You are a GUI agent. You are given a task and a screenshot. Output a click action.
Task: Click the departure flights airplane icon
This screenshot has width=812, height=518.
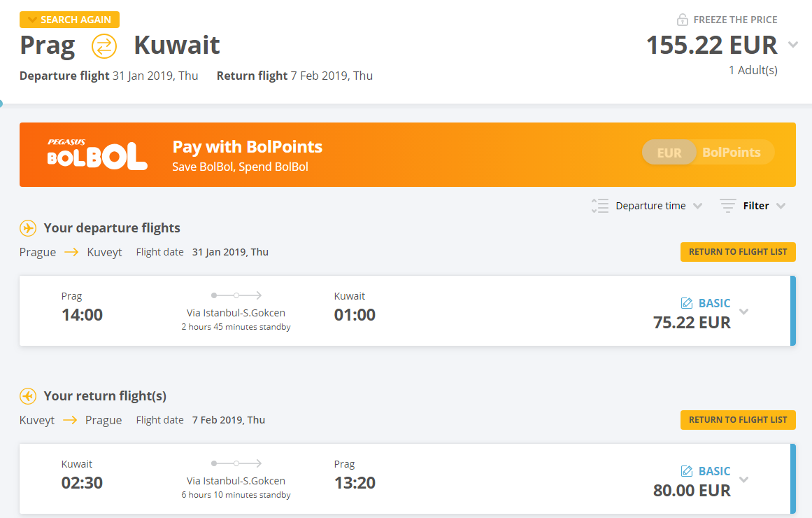pyautogui.click(x=28, y=228)
